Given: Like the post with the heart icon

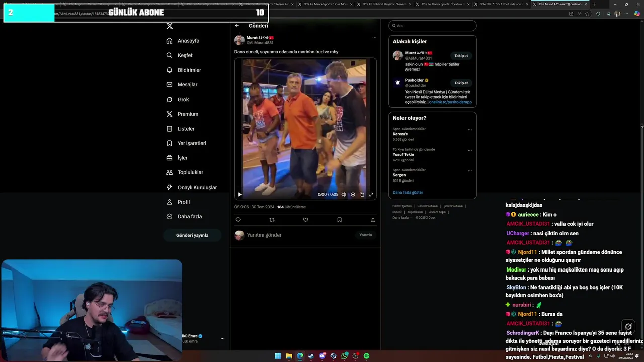Looking at the screenshot, I should 305,220.
